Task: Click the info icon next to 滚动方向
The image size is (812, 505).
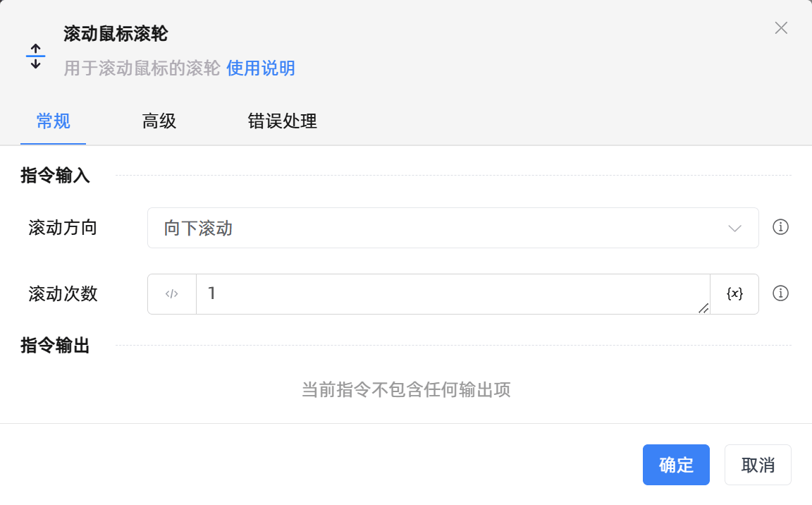Action: [780, 228]
